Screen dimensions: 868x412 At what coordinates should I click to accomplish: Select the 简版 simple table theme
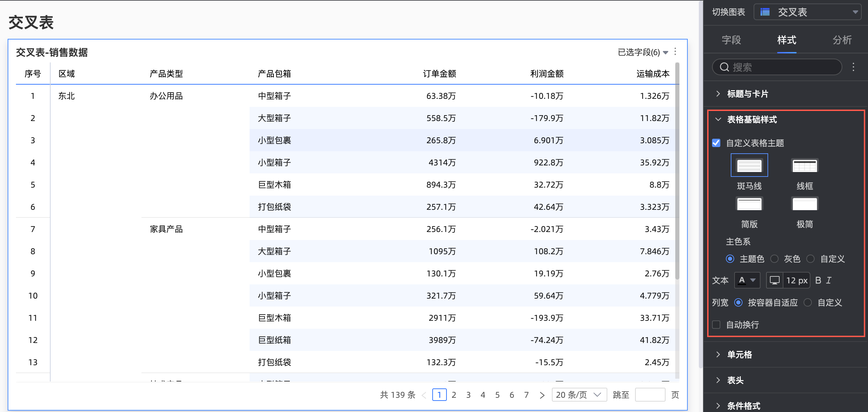749,204
